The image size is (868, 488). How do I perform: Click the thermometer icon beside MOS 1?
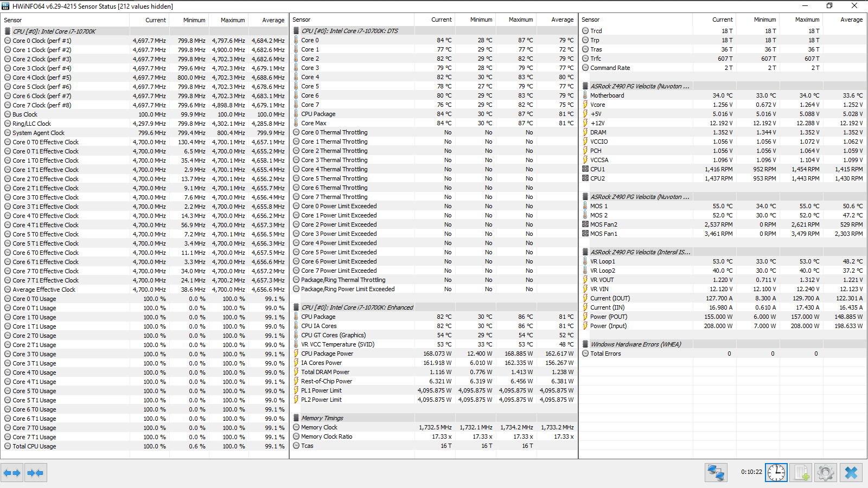tap(585, 206)
